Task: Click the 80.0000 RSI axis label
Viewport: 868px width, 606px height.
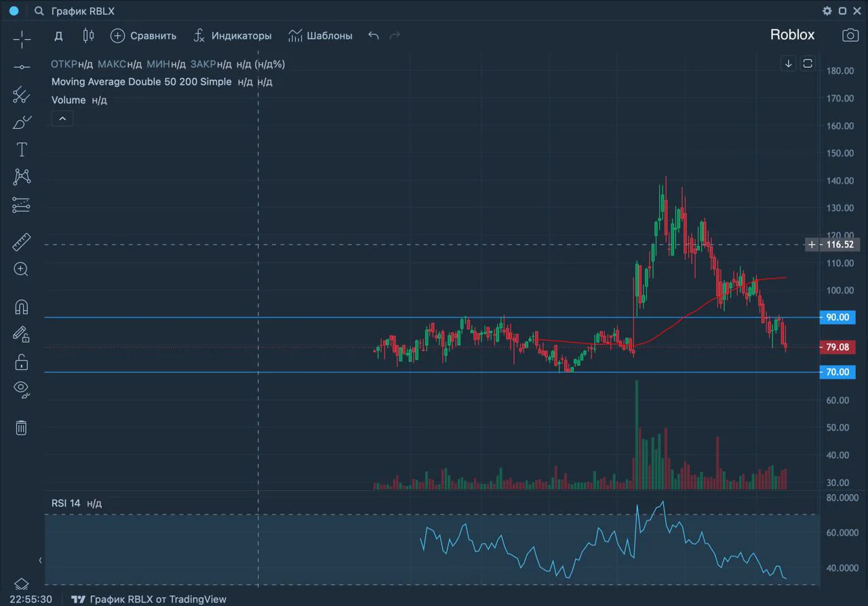Action: [x=843, y=498]
